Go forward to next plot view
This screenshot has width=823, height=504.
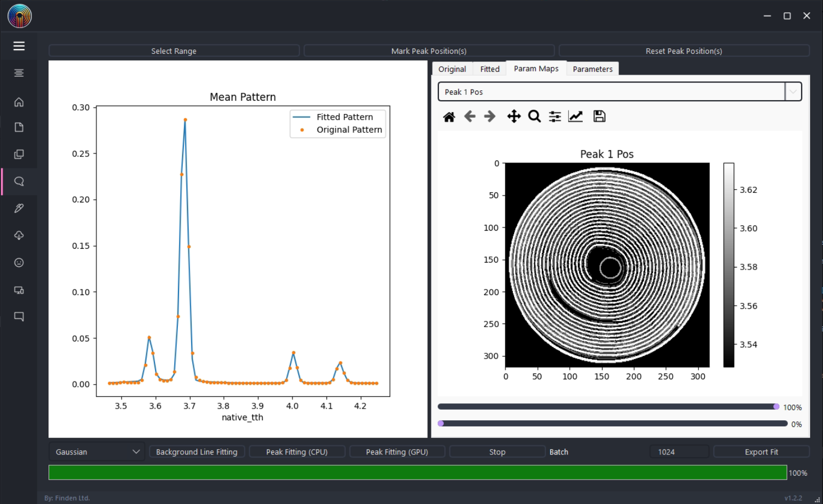[490, 116]
